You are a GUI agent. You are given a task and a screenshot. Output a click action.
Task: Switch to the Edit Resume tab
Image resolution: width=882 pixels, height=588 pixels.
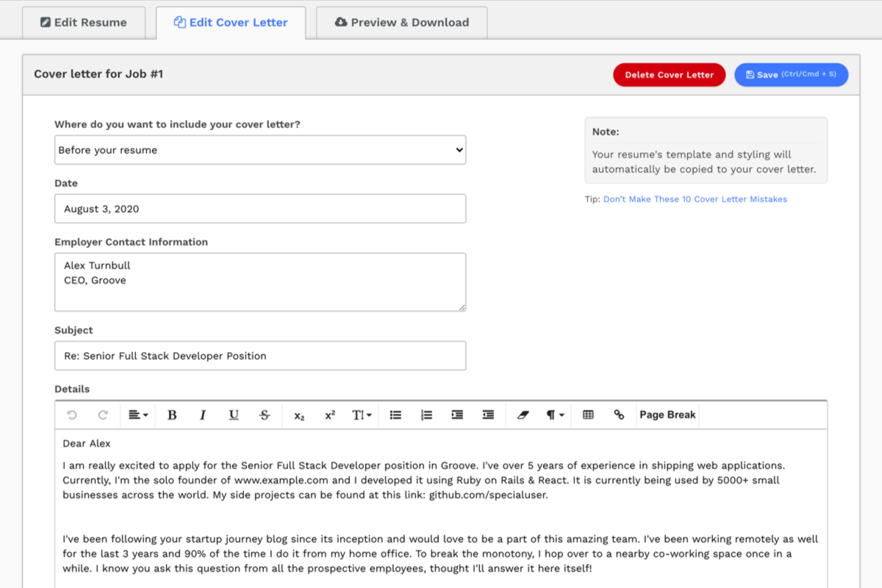tap(83, 23)
